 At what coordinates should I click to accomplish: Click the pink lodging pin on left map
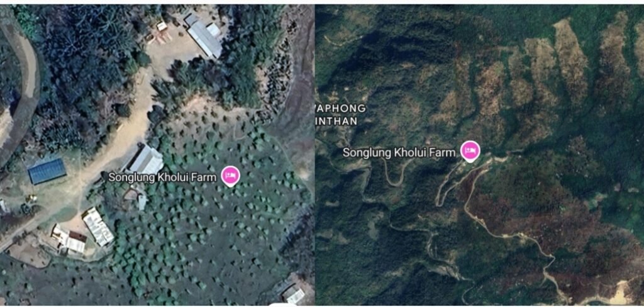pos(230,177)
